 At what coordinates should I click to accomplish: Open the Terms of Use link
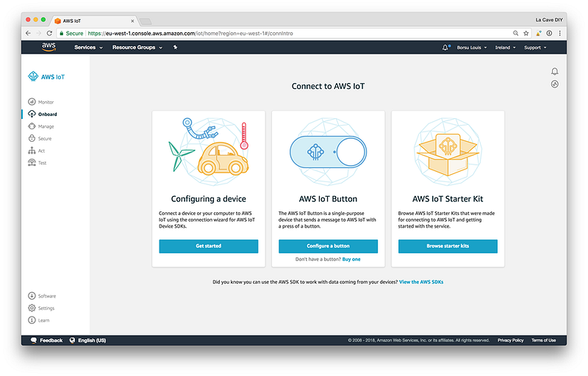543,340
